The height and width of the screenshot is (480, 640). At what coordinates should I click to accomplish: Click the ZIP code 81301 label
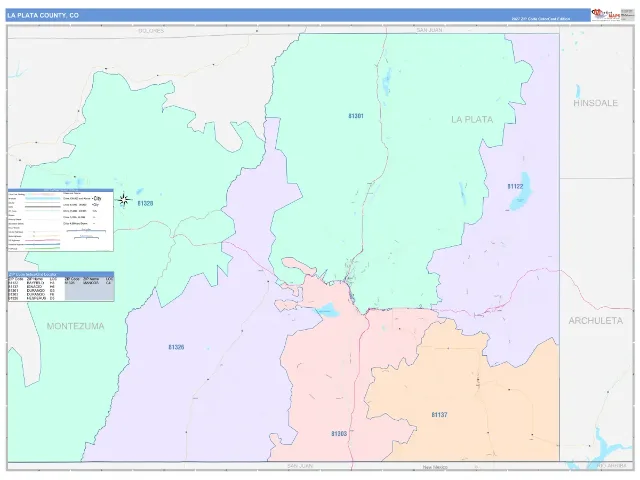point(356,116)
